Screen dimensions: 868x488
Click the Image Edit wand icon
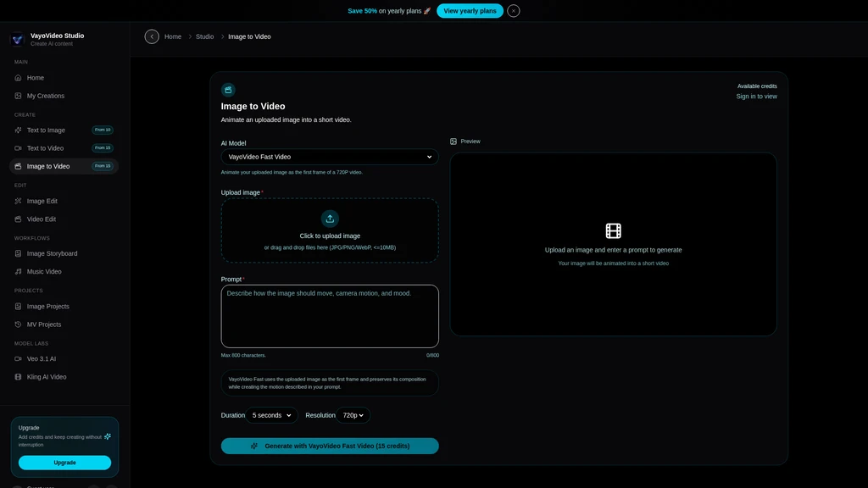point(19,202)
